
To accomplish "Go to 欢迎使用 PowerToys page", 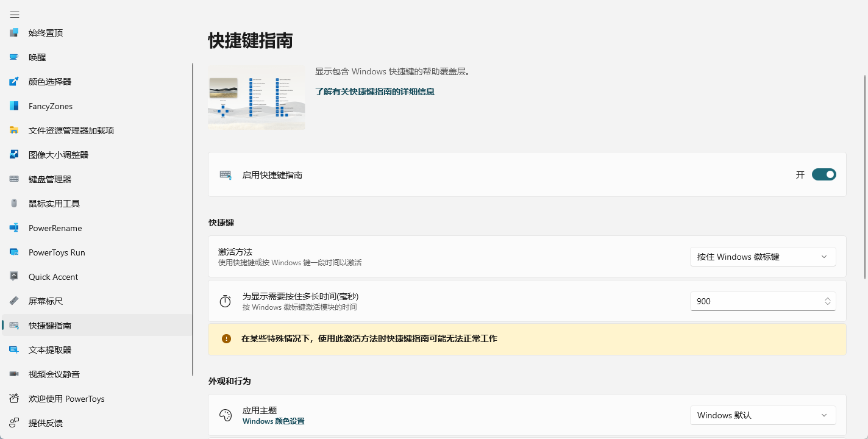I will pos(98,399).
